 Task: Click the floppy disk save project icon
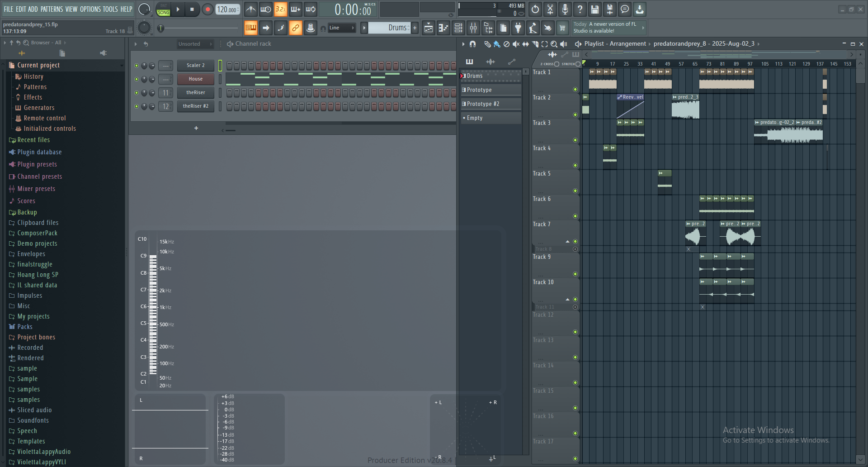(x=594, y=9)
